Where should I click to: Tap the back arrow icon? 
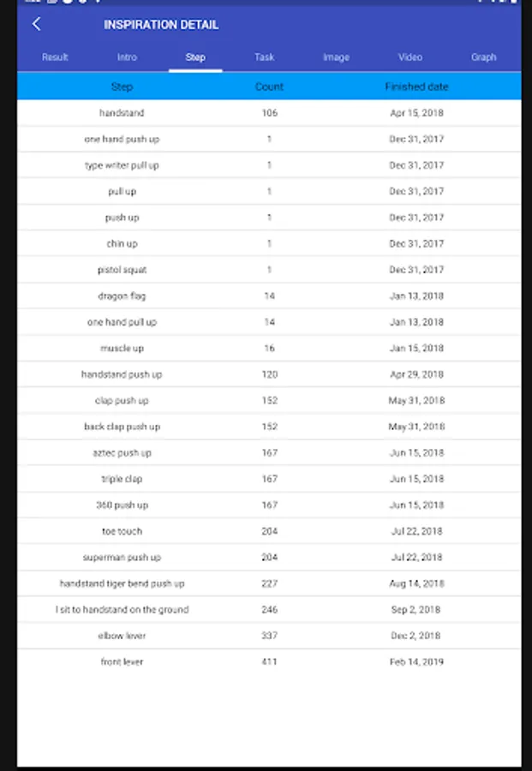36,24
